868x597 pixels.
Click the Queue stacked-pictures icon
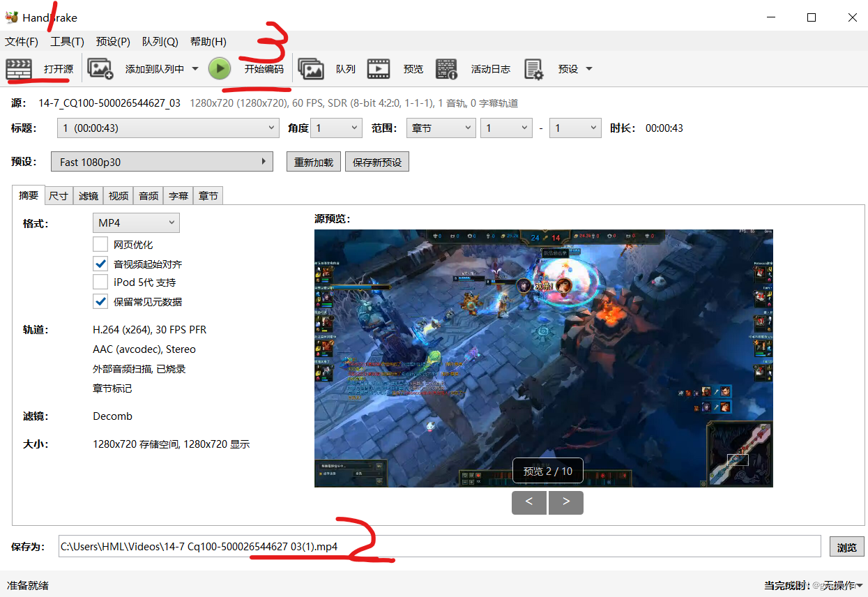pos(311,68)
